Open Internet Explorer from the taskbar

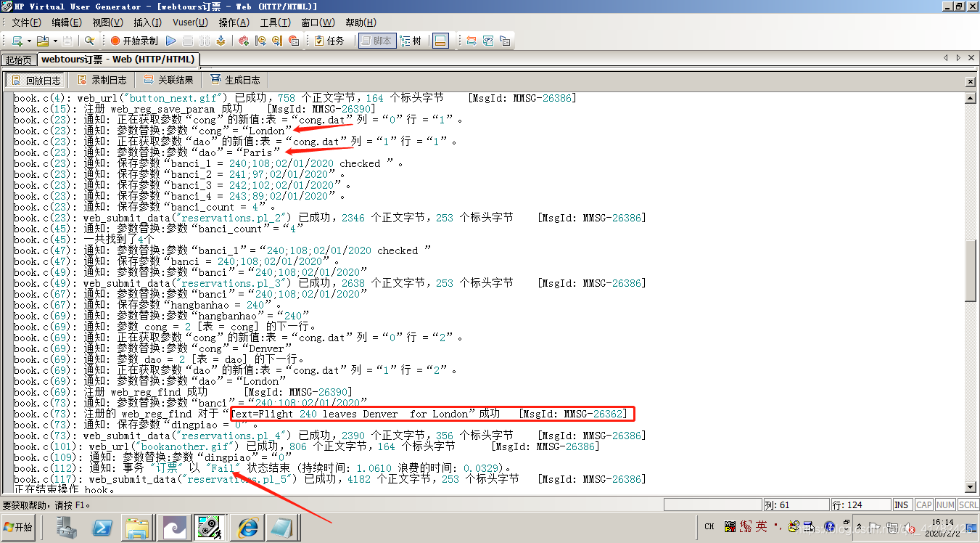point(247,528)
